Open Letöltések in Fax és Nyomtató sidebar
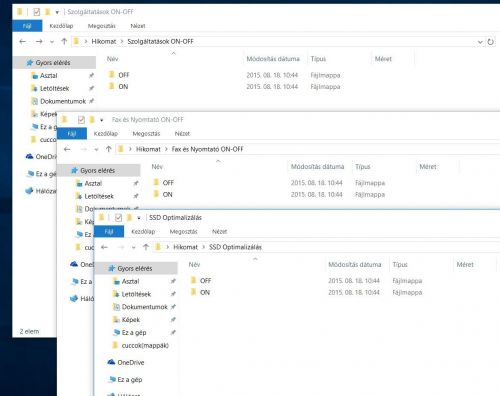The image size is (500, 396). pyautogui.click(x=99, y=196)
